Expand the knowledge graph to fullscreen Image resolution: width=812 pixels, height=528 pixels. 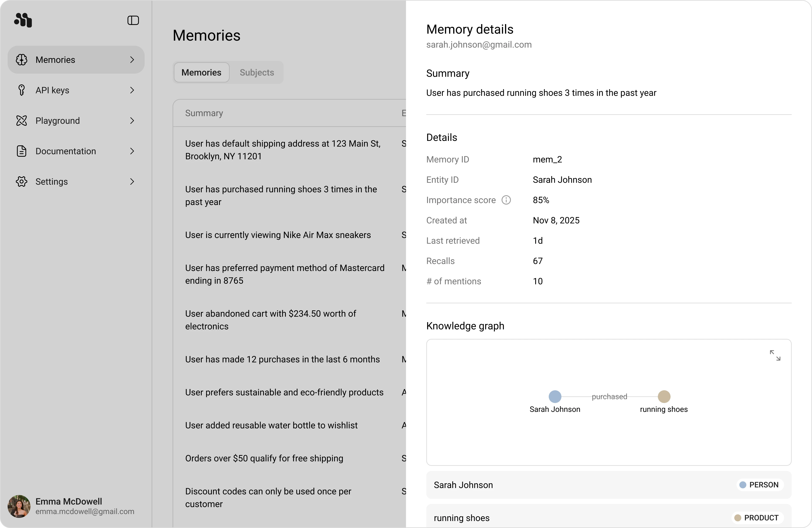coord(775,355)
